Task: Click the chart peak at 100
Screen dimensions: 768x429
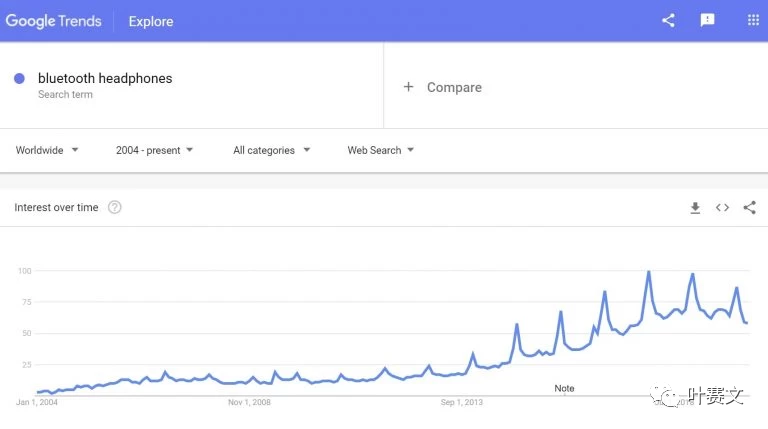Action: click(649, 272)
